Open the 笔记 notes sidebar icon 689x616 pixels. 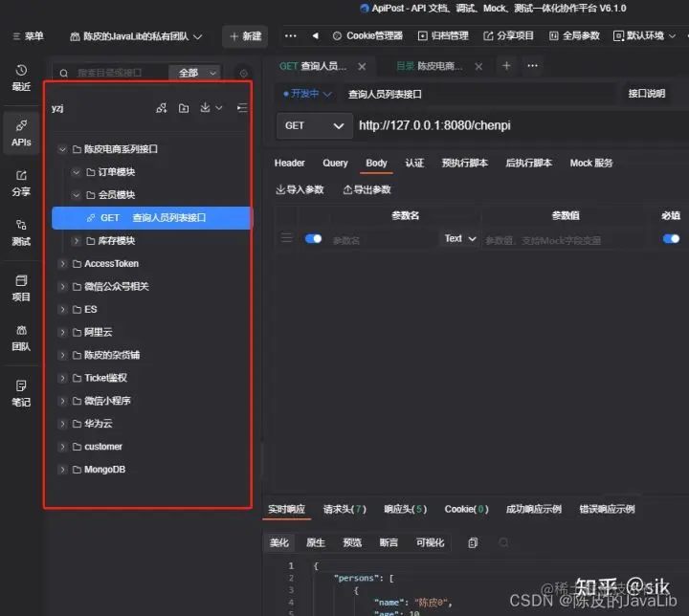point(21,393)
